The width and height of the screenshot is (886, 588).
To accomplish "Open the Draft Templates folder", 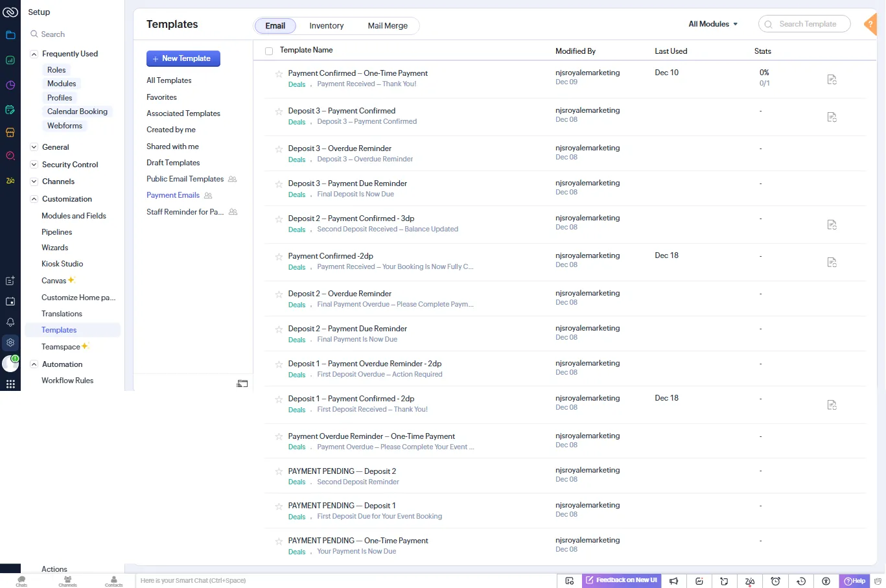I will [173, 163].
